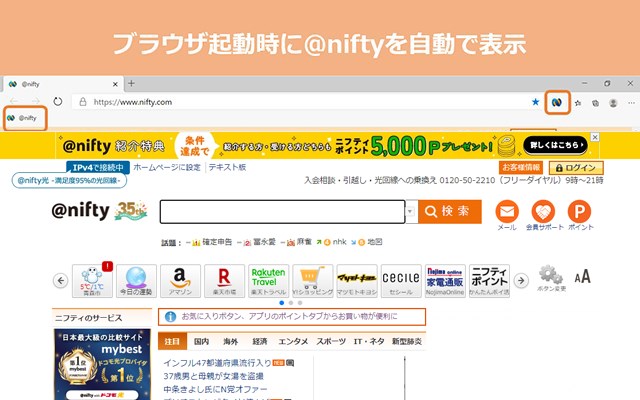
Task: Select the 新型肺炎 news tab
Action: 407,341
